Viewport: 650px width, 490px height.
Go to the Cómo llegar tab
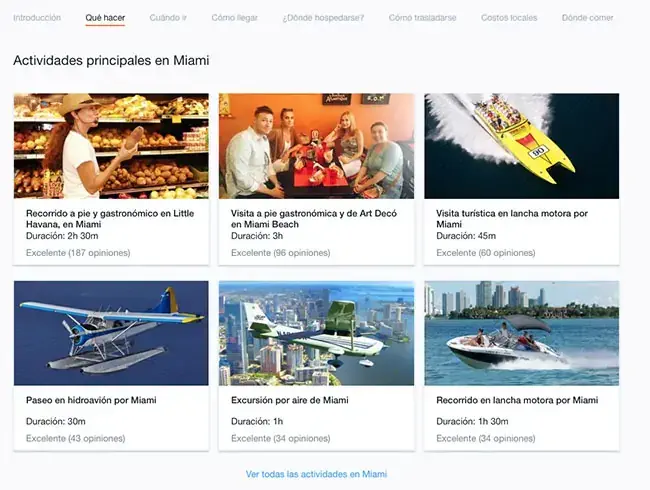(x=235, y=18)
